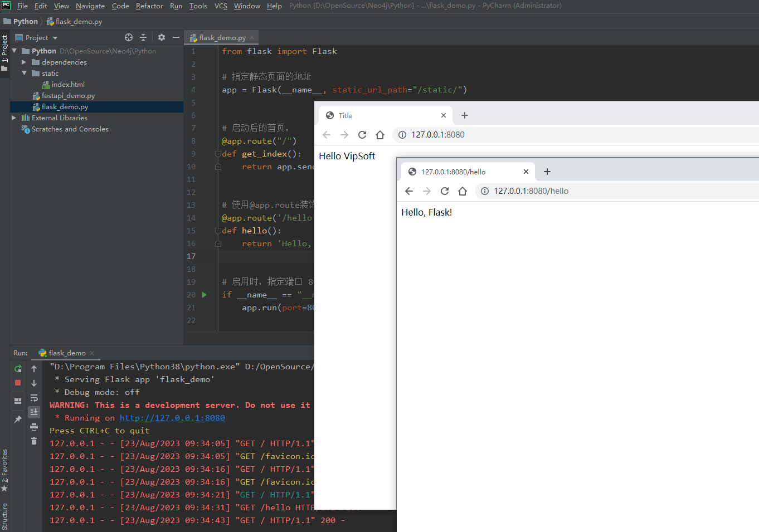Viewport: 759px width, 532px height.
Task: Open new tab in Title browser window
Action: tap(465, 115)
